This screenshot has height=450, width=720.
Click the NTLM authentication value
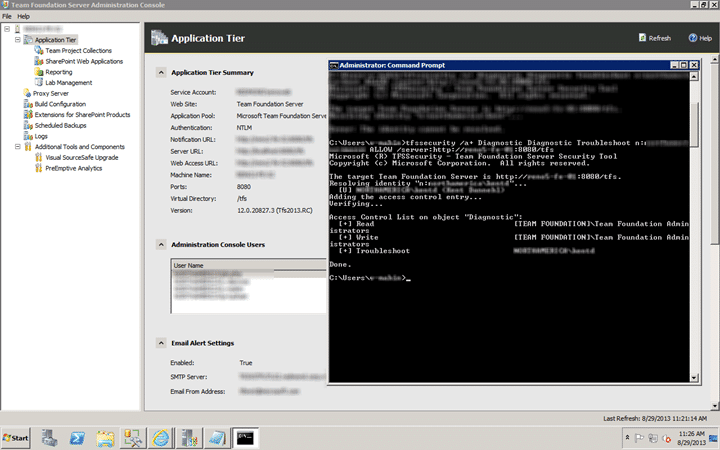point(244,128)
